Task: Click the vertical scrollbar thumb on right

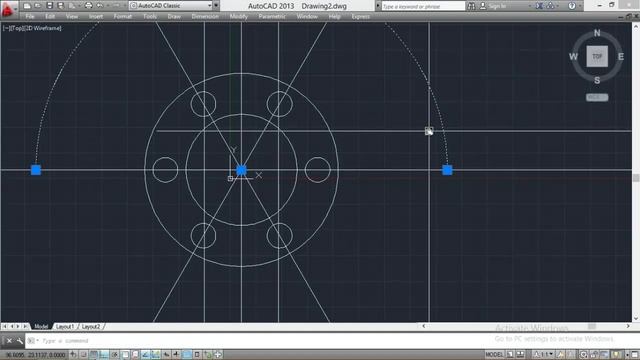Action: 636,178
